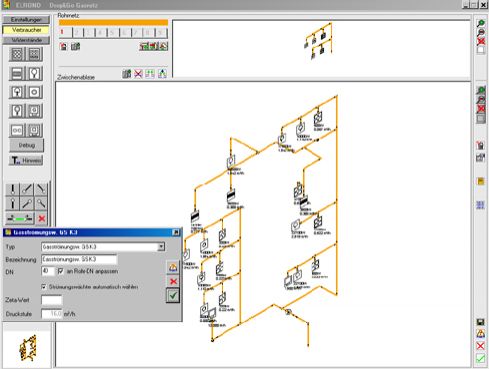This screenshot has height=369, width=489.
Task: Click the red X beside the green pipe segment tool
Action: click(x=42, y=219)
